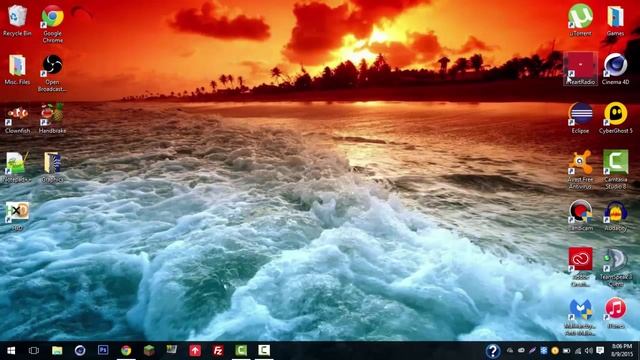Image resolution: width=640 pixels, height=360 pixels.
Task: Launch Cinema 4D from the desktop
Action: [x=615, y=69]
